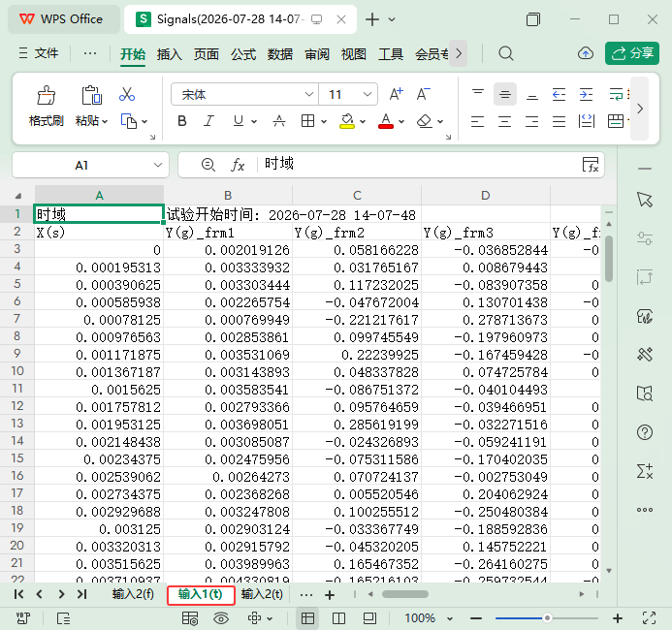Viewport: 672px width, 630px height.
Task: Align text right horizontally
Action: [531, 121]
